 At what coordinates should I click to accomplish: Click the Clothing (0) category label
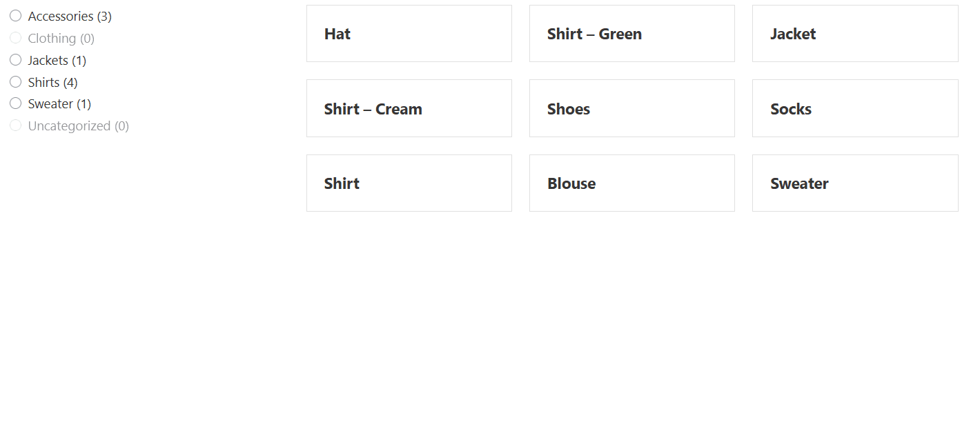[x=61, y=38]
